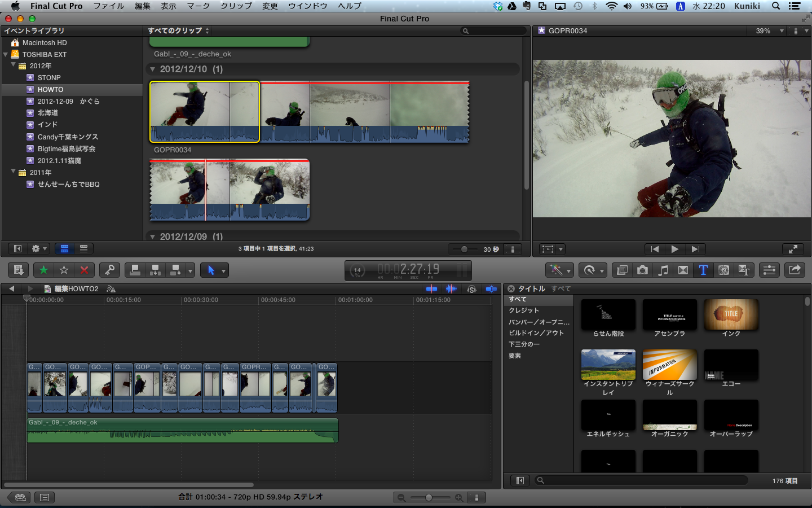This screenshot has width=812, height=508.
Task: Toggle audio skimming in the timeline
Action: point(451,288)
